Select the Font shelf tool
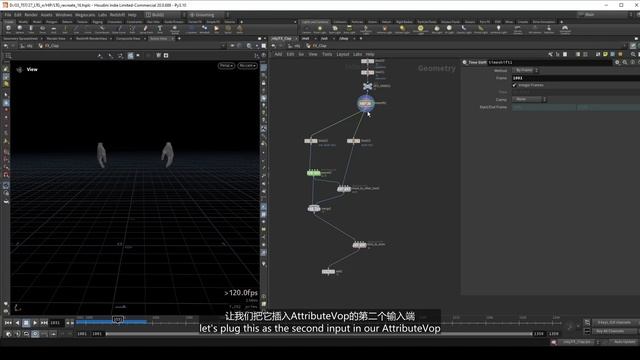The image size is (640, 360). click(x=160, y=29)
